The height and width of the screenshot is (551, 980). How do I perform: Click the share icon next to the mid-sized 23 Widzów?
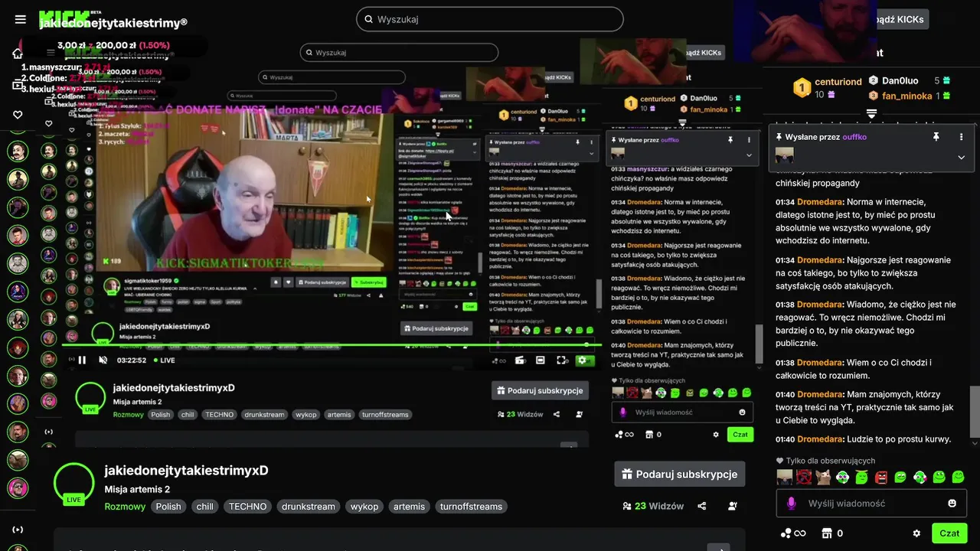[557, 414]
